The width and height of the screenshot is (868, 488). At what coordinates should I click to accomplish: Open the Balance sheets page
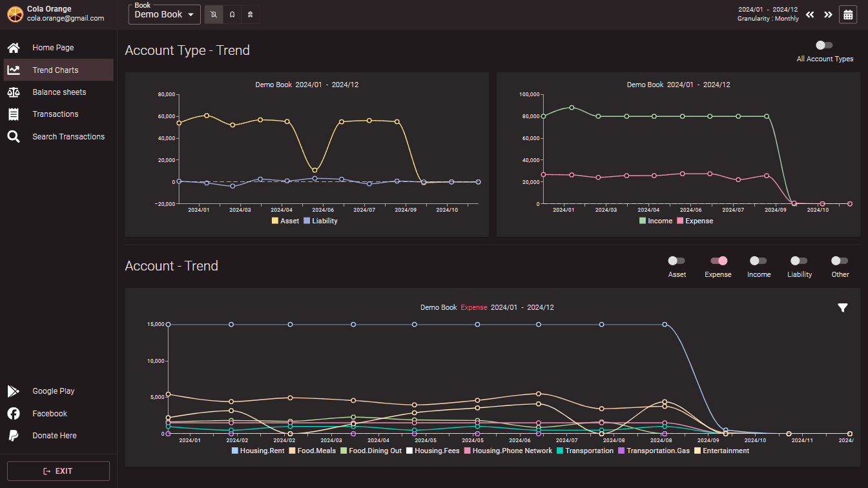point(59,92)
